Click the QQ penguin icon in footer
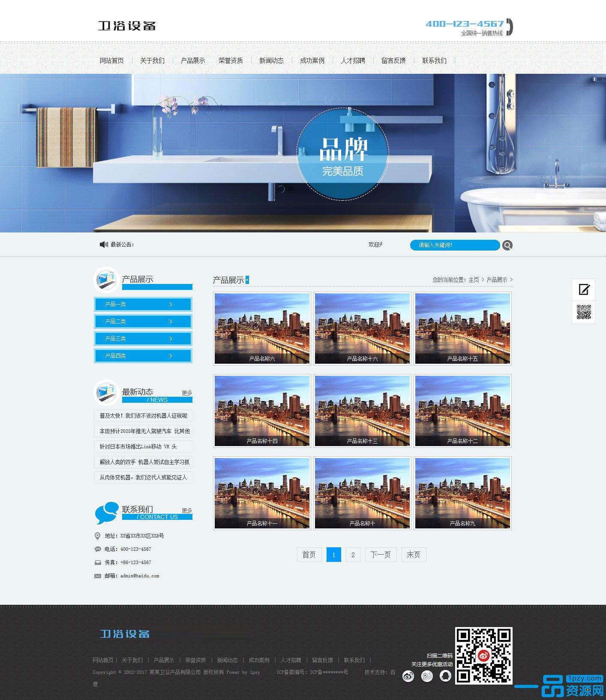The height and width of the screenshot is (700, 606). [x=446, y=676]
